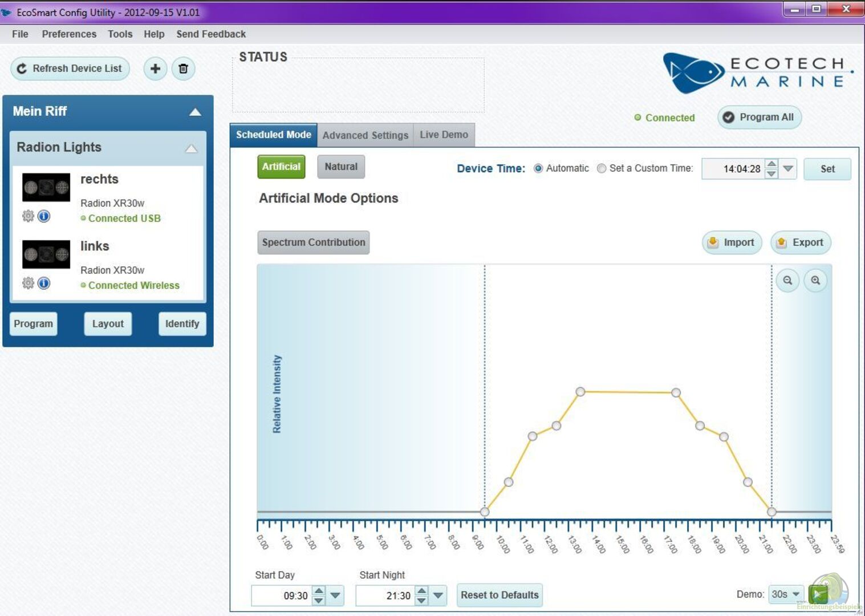Viewport: 865px width, 616px height.
Task: Click the add device plus icon
Action: tap(155, 69)
